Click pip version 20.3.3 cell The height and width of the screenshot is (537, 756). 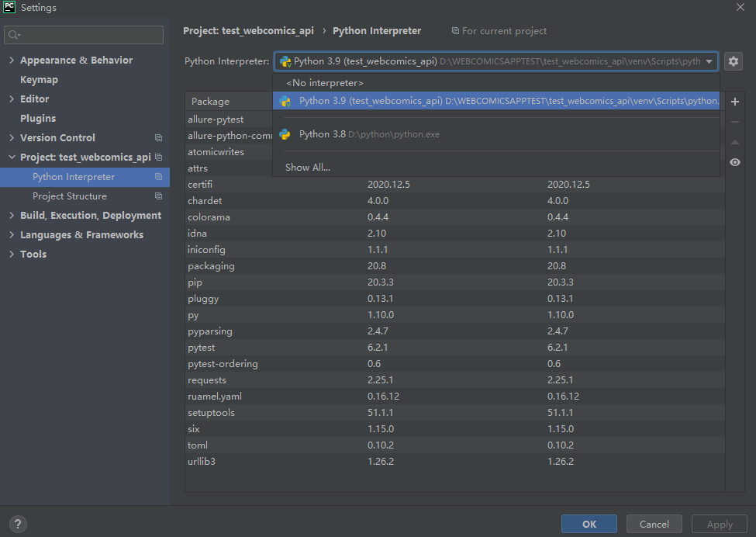[x=381, y=282]
